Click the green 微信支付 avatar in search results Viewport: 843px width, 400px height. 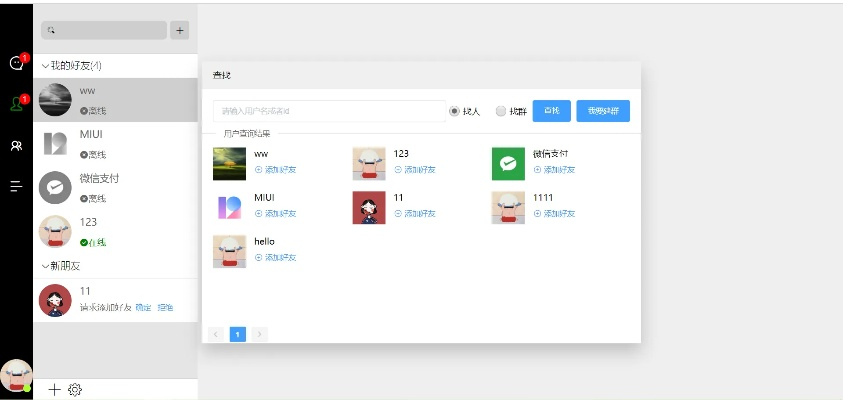tap(508, 163)
